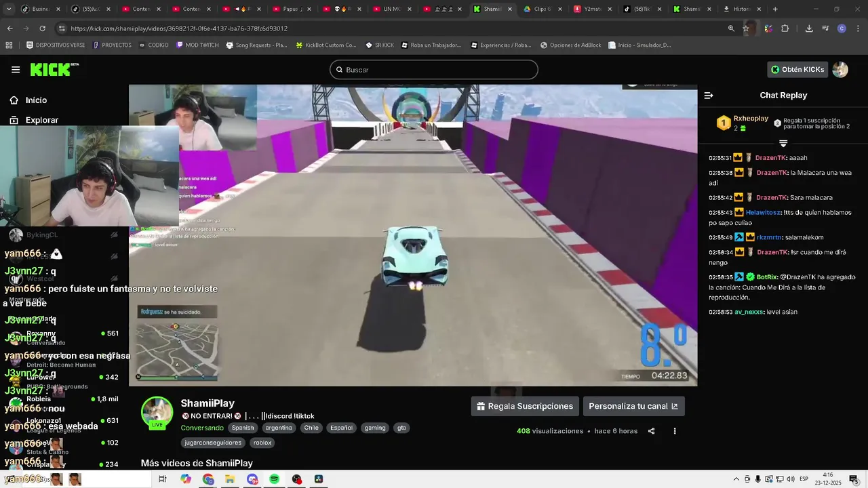Open Task View in the taskbar
This screenshot has width=868, height=488.
(x=163, y=479)
